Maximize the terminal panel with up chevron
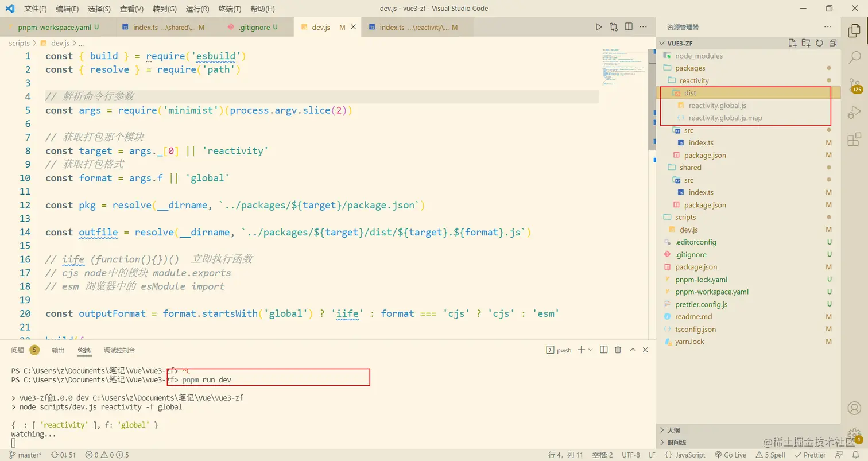This screenshot has width=868, height=461. [x=633, y=350]
